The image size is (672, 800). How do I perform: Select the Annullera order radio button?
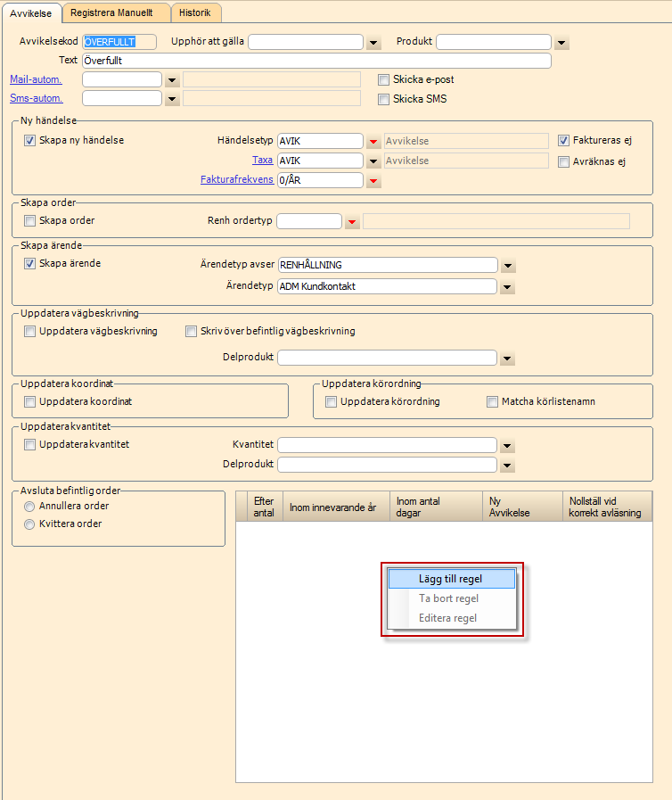click(x=29, y=506)
